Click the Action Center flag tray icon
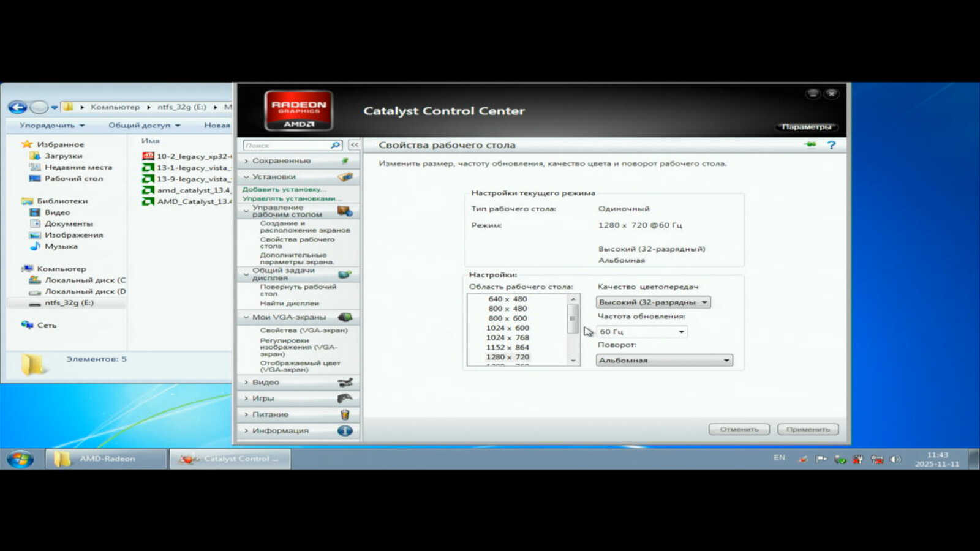 821,459
